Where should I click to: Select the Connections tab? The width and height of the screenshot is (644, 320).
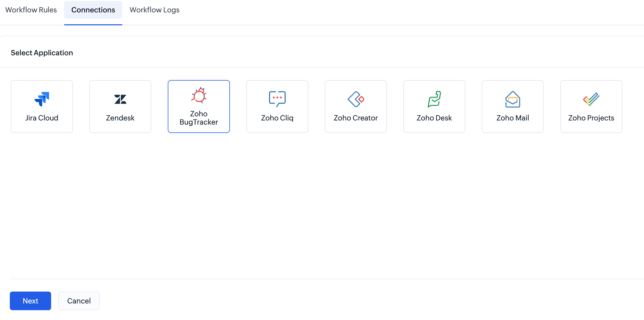tap(93, 10)
